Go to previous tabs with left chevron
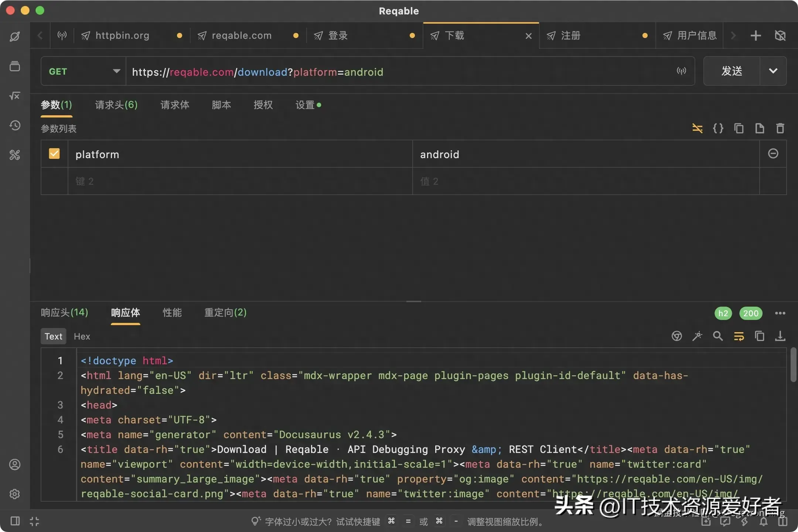This screenshot has height=532, width=798. [x=40, y=35]
